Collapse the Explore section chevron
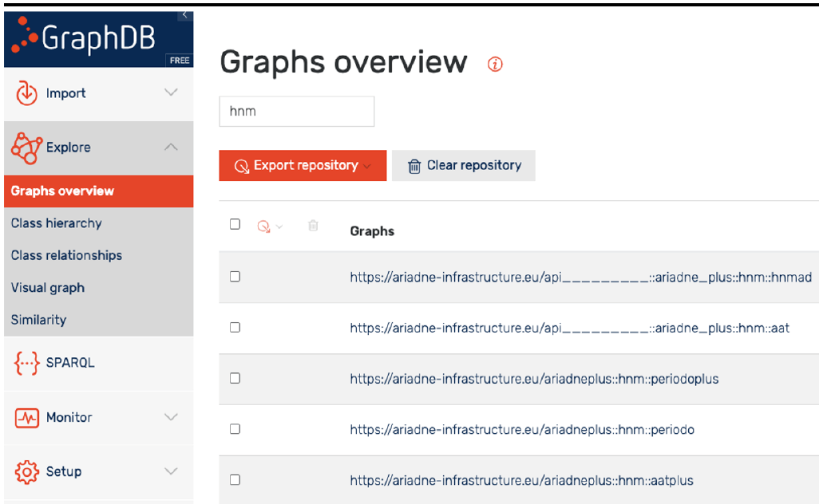The height and width of the screenshot is (504, 819). point(171,147)
